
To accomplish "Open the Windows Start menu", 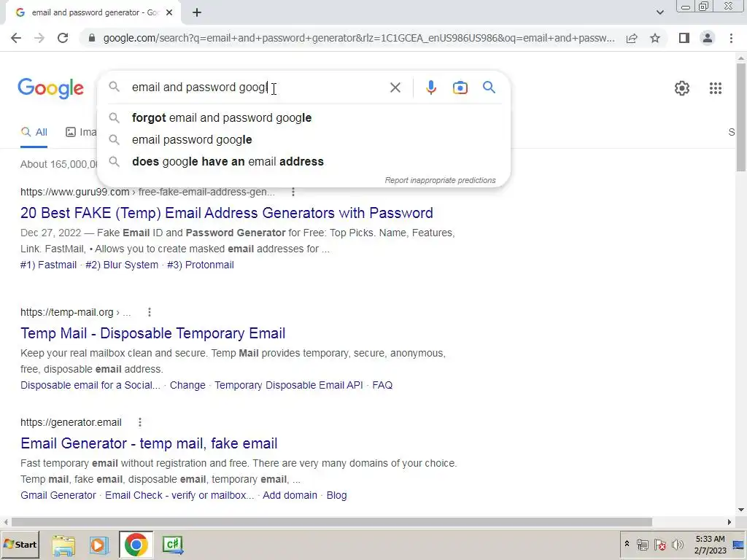I will (x=20, y=544).
